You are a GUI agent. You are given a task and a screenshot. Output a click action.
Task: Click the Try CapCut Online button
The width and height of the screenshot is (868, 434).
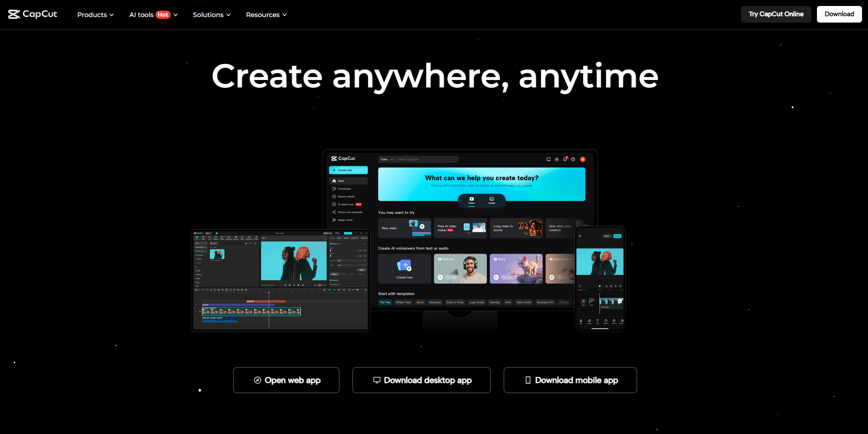[776, 14]
